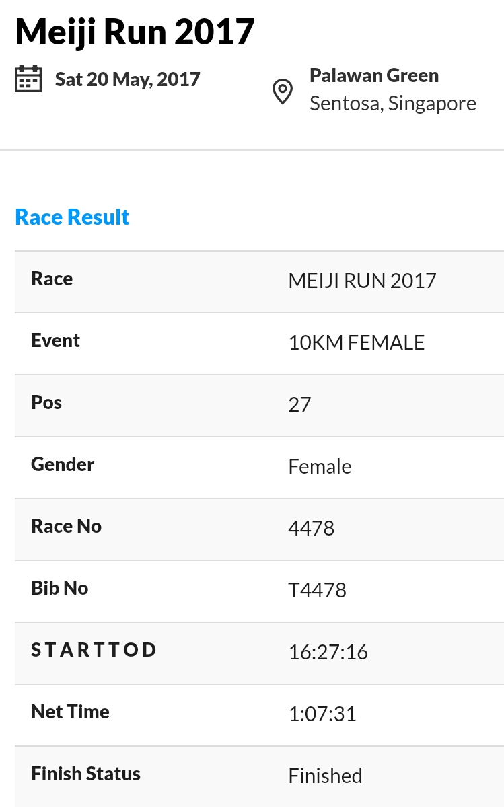Click the Pos value 27
Screen dimensions: 504x812
(x=300, y=404)
